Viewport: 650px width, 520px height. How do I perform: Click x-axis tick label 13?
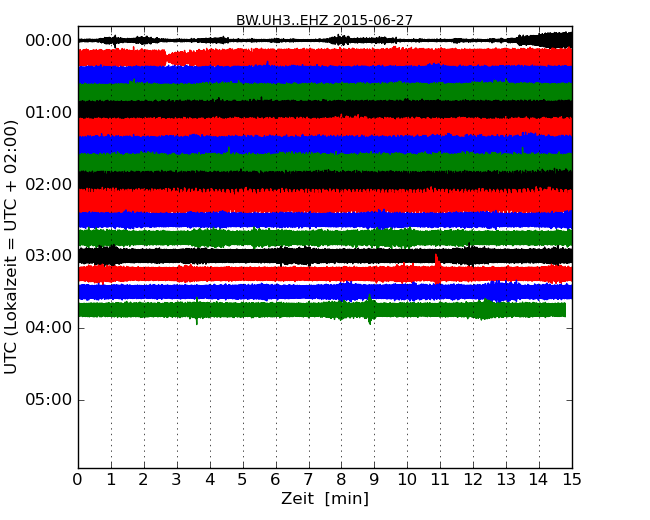[506, 480]
